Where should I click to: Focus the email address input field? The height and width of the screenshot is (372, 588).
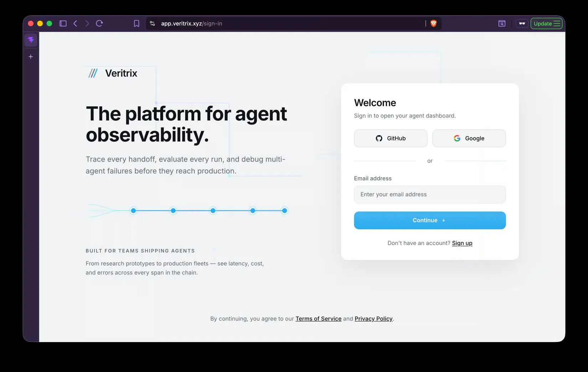[430, 194]
